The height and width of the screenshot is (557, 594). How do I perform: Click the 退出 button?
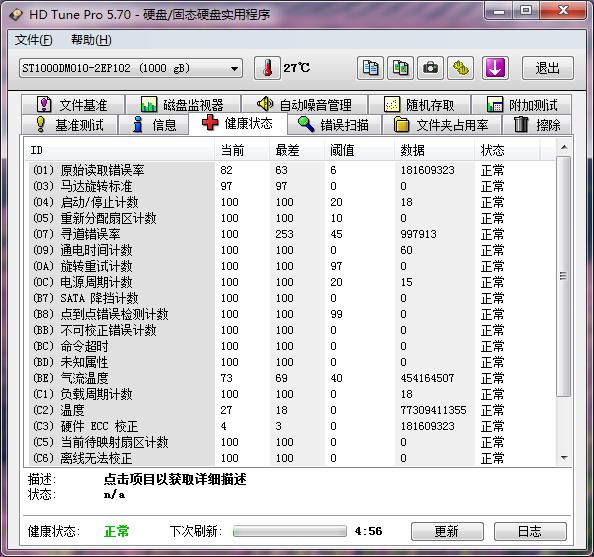(x=548, y=68)
